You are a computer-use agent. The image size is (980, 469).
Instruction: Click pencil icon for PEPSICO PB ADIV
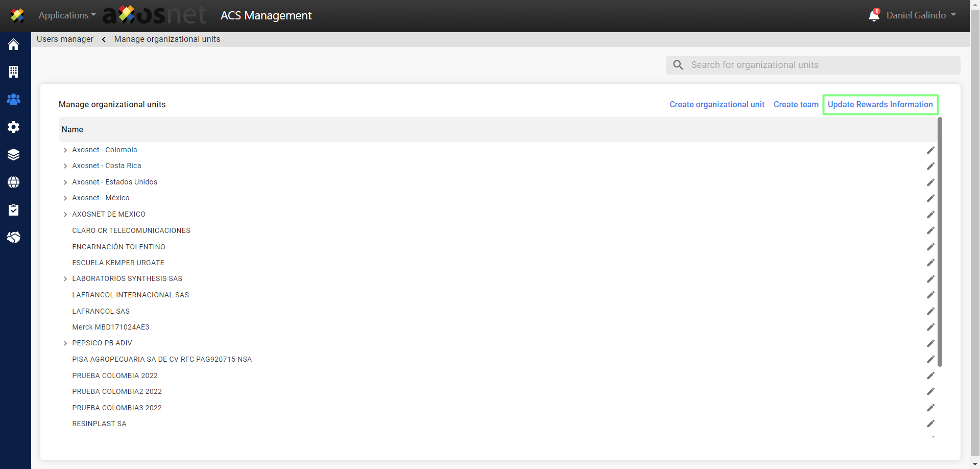click(930, 343)
